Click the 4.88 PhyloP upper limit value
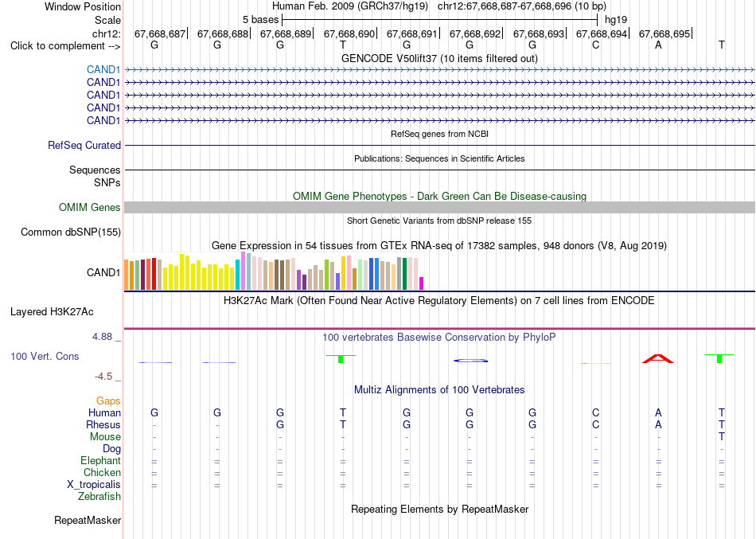The image size is (756, 539). (x=102, y=336)
